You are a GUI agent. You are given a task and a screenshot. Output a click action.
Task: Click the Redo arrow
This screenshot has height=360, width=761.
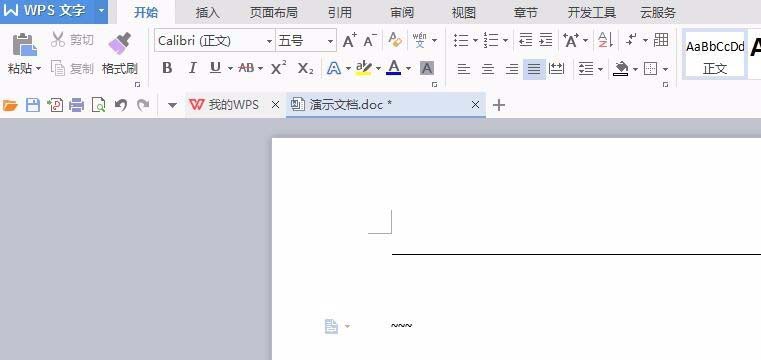pyautogui.click(x=143, y=105)
